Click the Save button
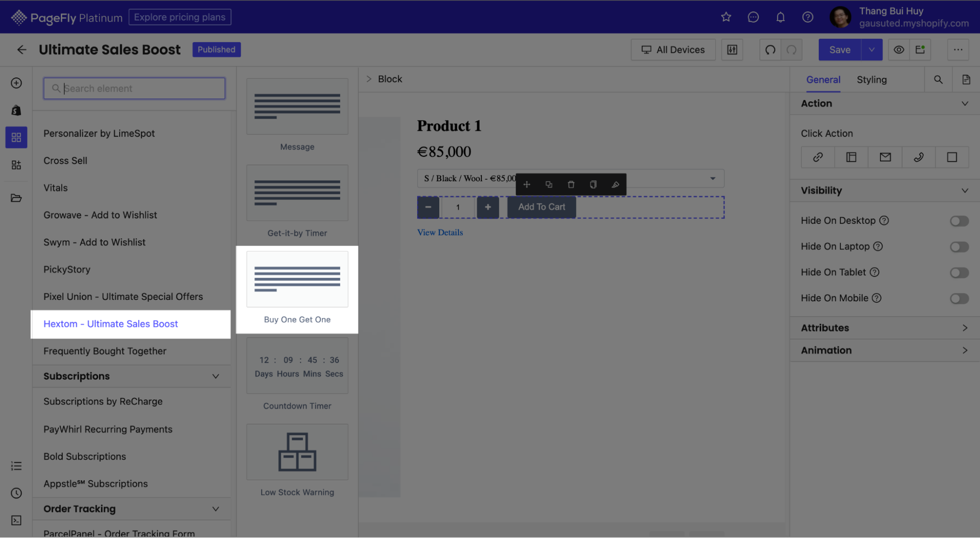980x538 pixels. click(x=840, y=49)
